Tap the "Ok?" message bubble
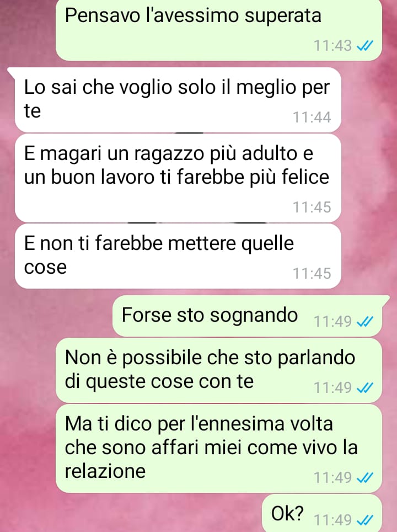 tap(322, 513)
